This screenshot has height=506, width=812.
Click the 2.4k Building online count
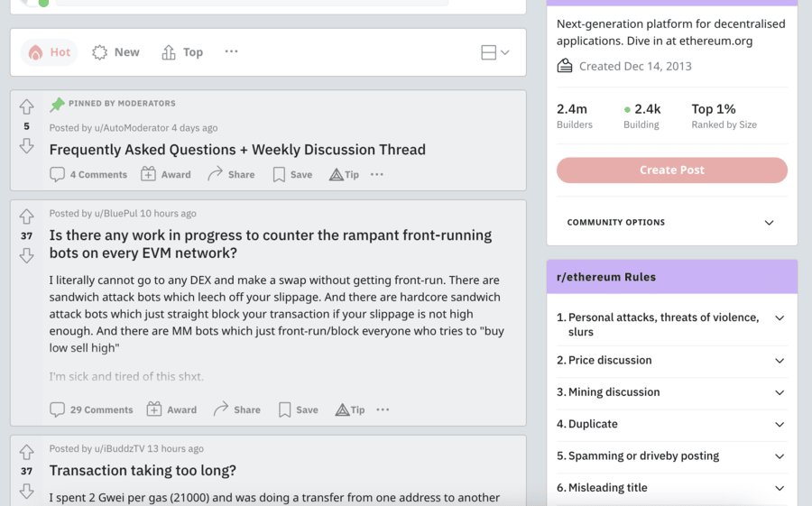click(642, 116)
